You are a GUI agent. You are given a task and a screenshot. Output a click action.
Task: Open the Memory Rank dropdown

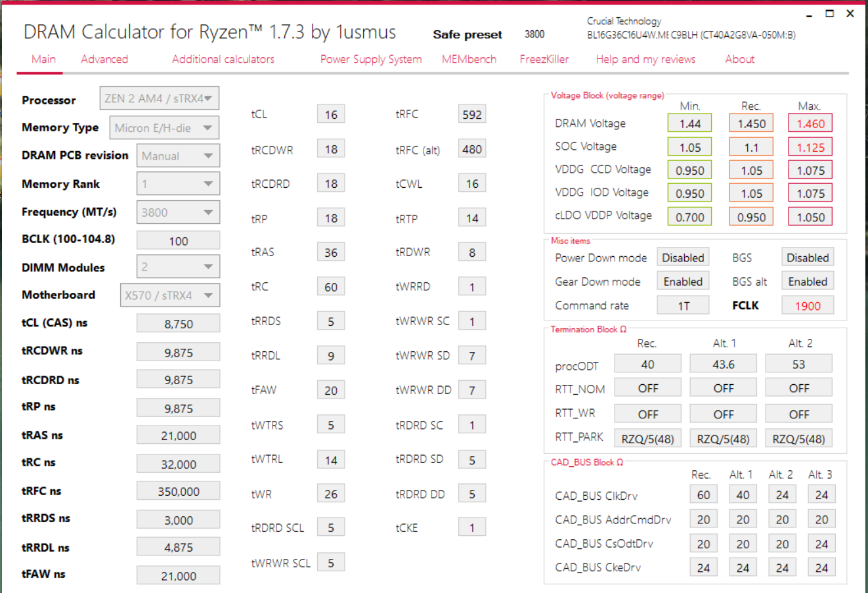tap(178, 184)
